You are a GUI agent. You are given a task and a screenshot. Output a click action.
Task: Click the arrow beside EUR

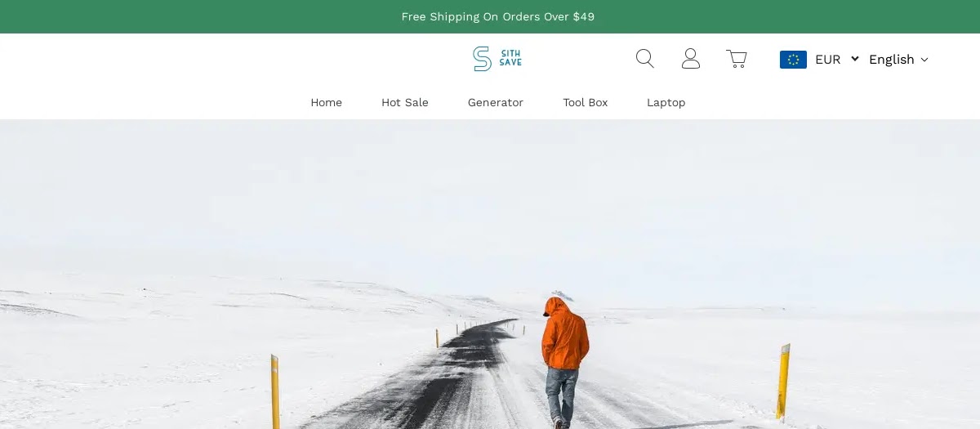[854, 59]
